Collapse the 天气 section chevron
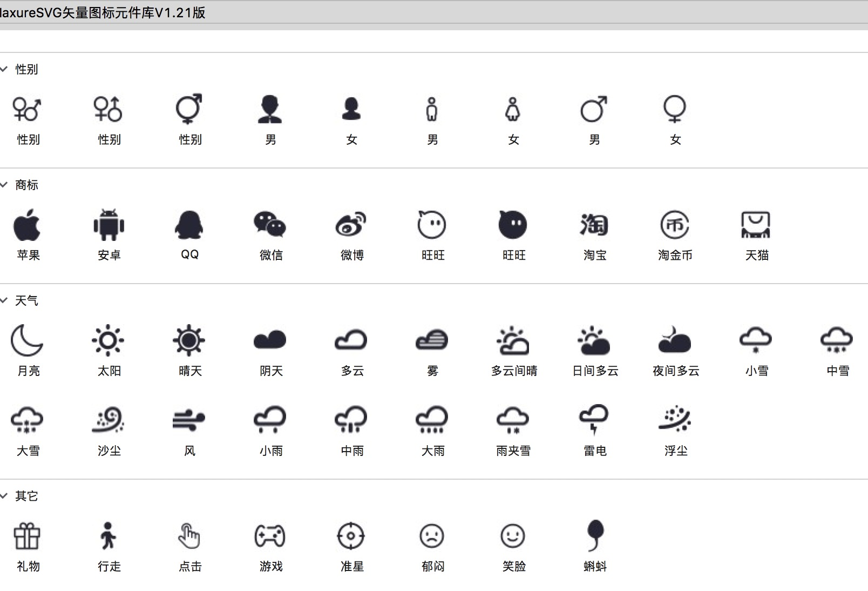This screenshot has height=591, width=868. [4, 300]
